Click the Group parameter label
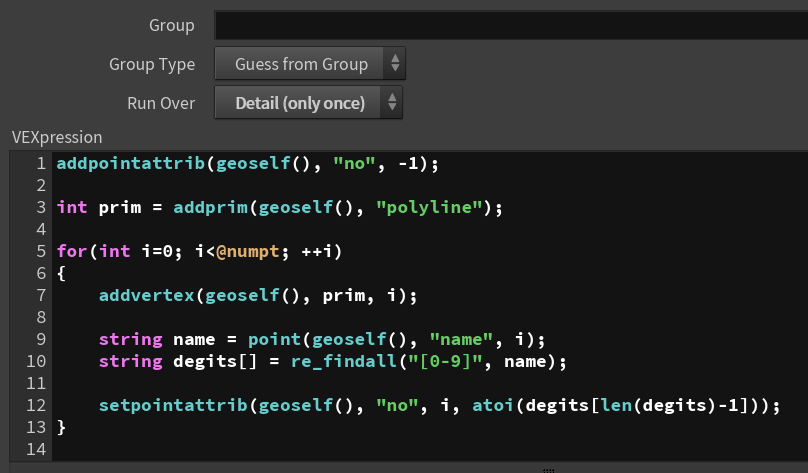The image size is (808, 473). (172, 25)
